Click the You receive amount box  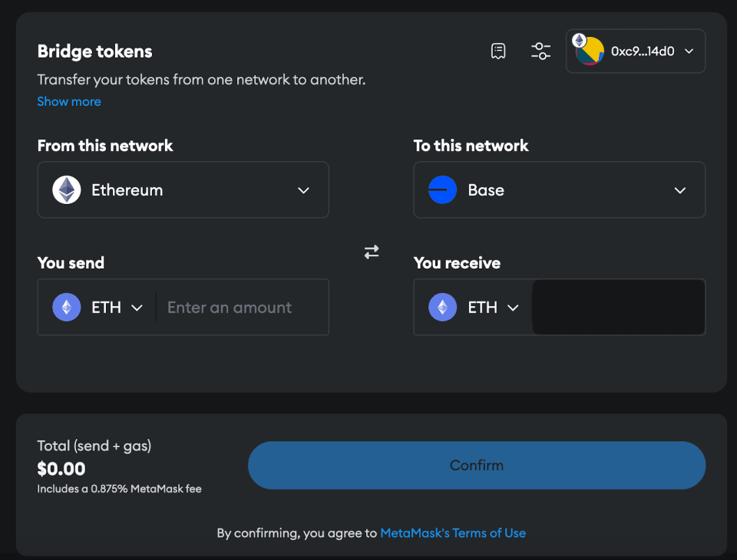coord(618,308)
